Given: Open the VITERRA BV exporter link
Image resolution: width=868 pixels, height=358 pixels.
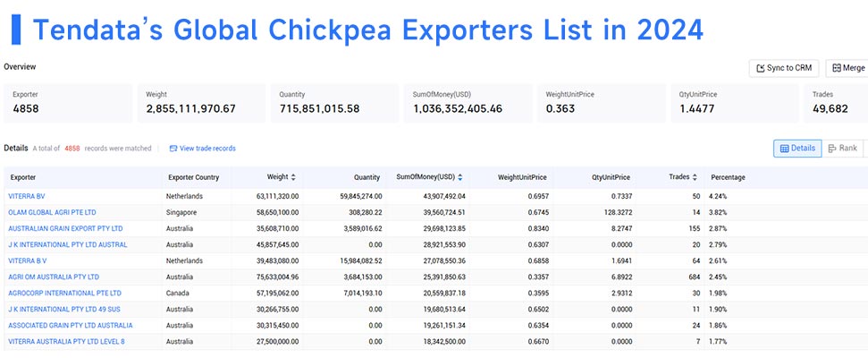Looking at the screenshot, I should tap(27, 196).
